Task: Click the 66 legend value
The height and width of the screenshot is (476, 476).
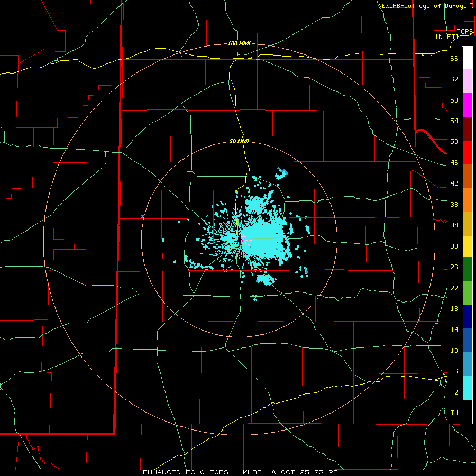Action: tap(454, 59)
